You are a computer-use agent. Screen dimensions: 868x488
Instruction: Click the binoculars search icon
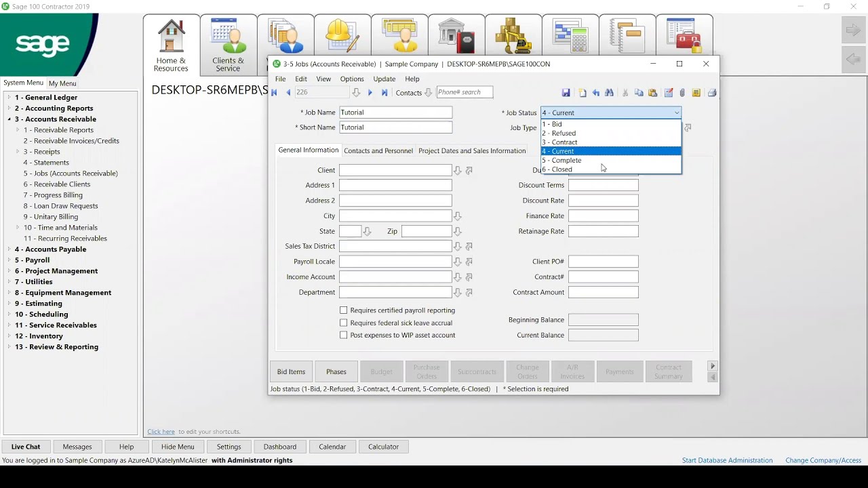[609, 93]
